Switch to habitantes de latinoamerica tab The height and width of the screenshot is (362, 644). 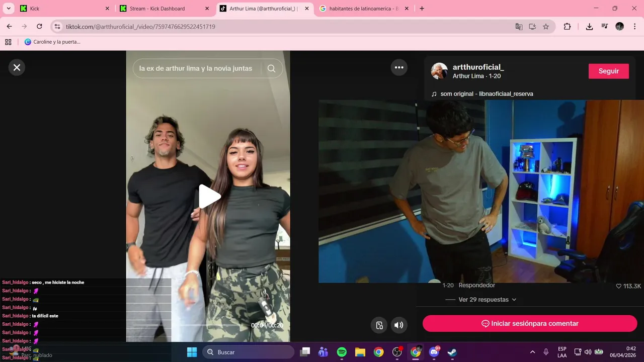tap(363, 9)
